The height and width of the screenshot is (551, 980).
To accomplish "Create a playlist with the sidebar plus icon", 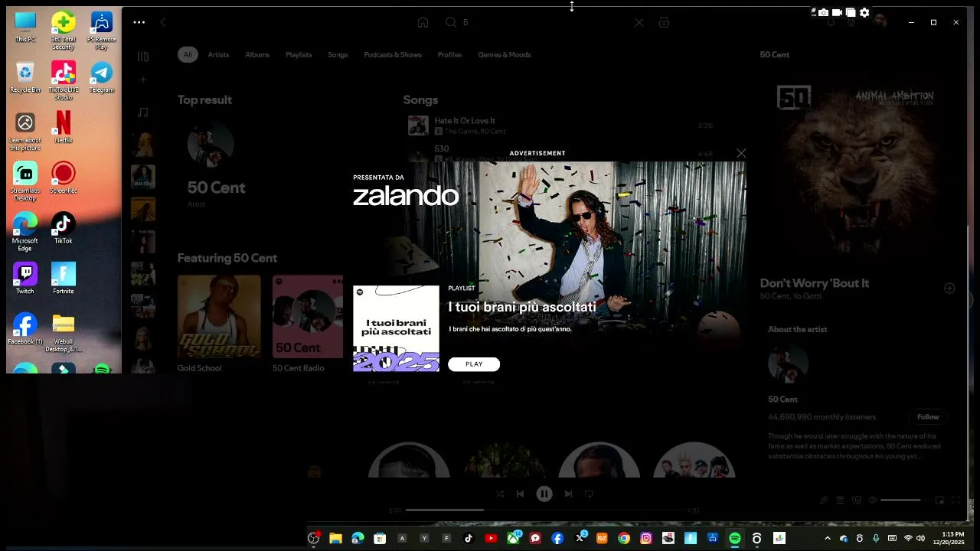I will click(x=143, y=80).
